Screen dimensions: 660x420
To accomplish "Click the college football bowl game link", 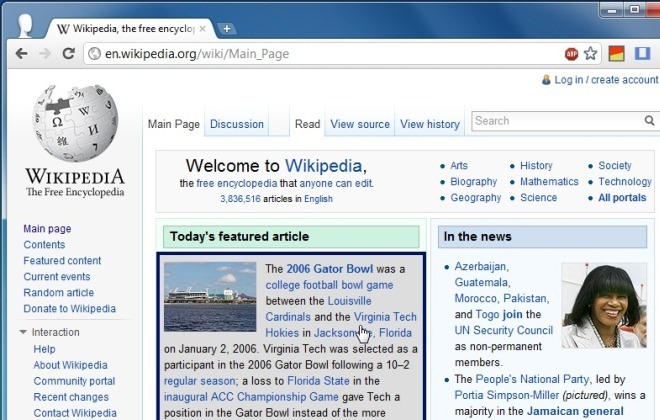I will [x=329, y=285].
